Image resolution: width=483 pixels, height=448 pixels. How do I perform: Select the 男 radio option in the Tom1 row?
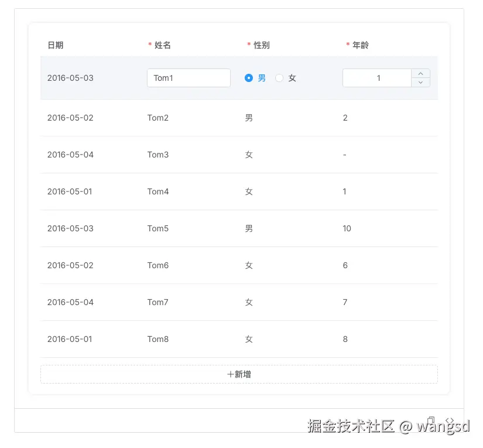click(255, 78)
